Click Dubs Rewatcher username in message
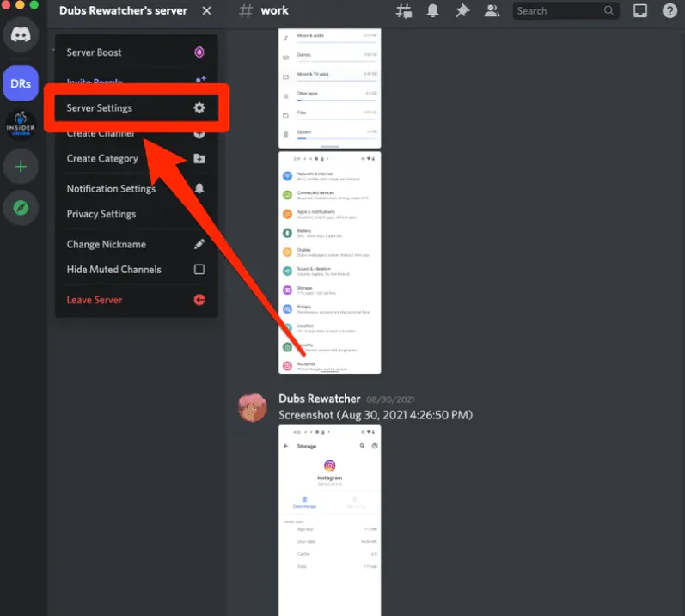 (x=320, y=399)
